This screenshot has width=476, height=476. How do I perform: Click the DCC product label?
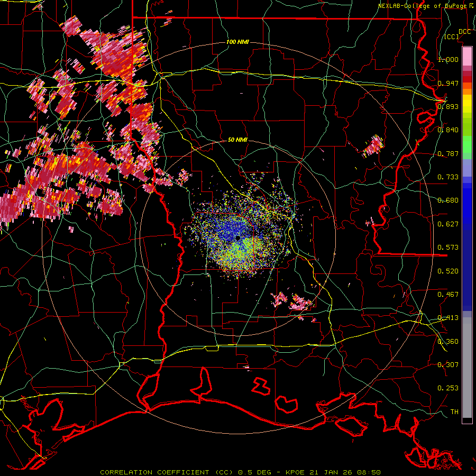pos(464,32)
